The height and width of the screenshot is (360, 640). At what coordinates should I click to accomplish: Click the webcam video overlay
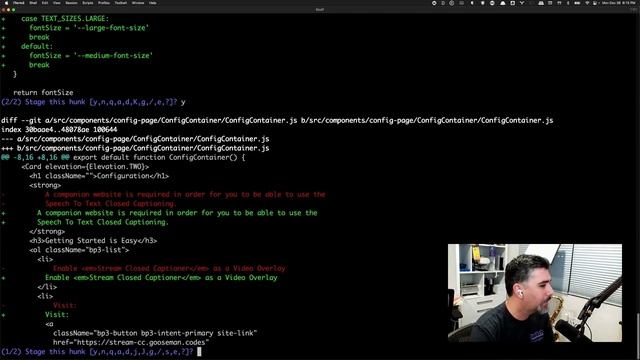tap(535, 293)
